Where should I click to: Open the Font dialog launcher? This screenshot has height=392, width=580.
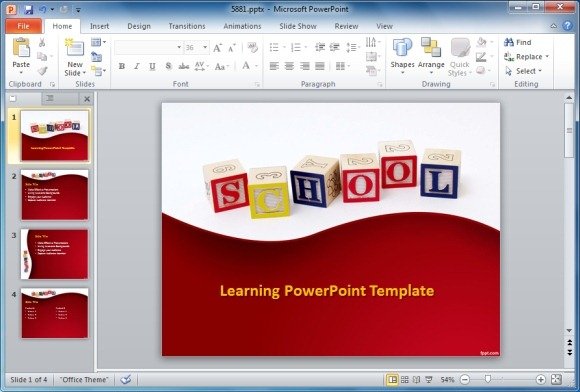coord(257,85)
